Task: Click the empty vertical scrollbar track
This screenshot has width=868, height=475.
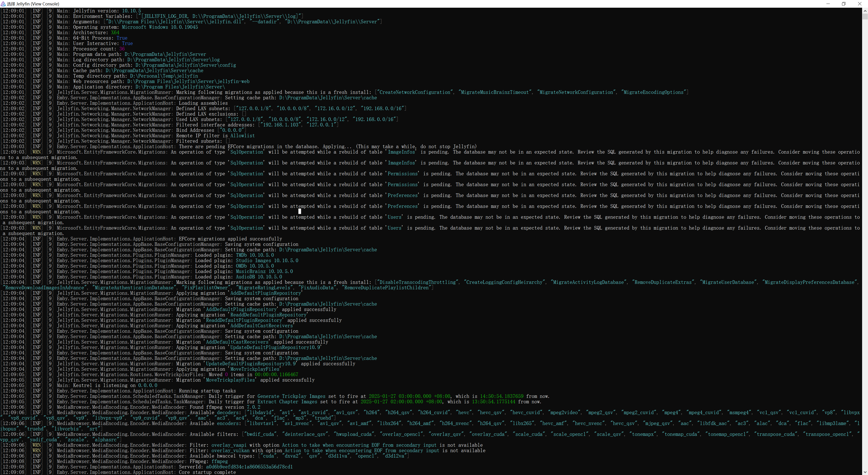Action: [865, 236]
